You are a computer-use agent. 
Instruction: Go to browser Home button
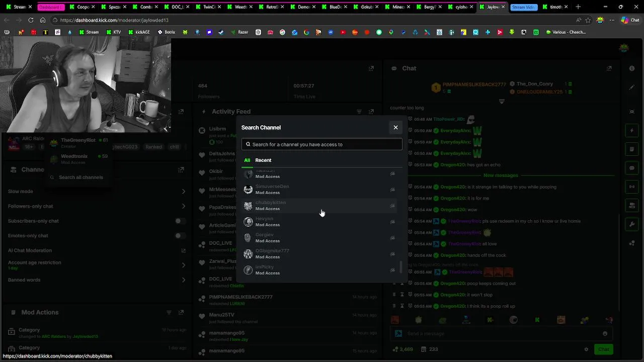tap(43, 20)
